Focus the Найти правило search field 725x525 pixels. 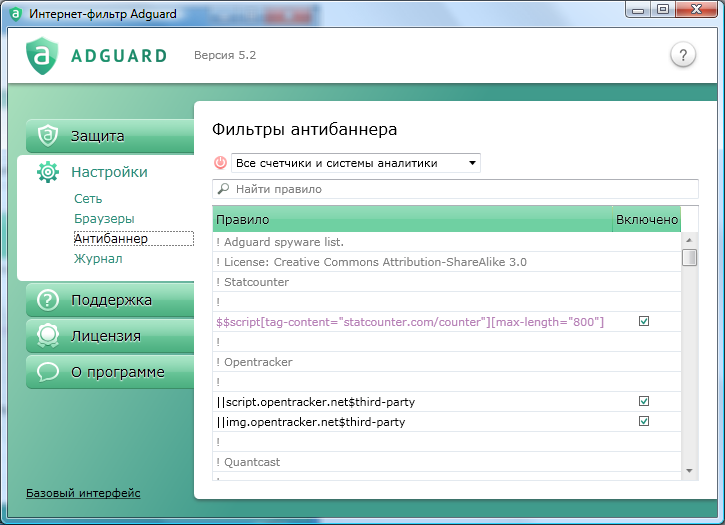tap(455, 189)
